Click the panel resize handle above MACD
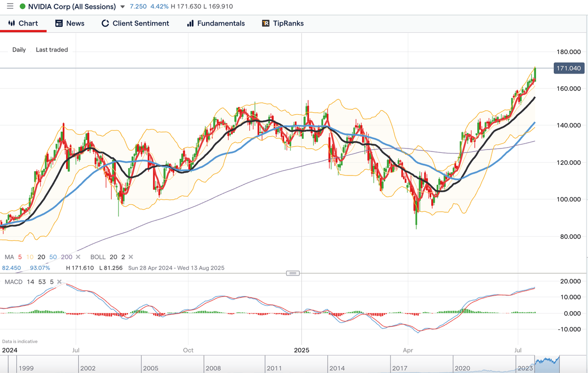 [x=293, y=273]
